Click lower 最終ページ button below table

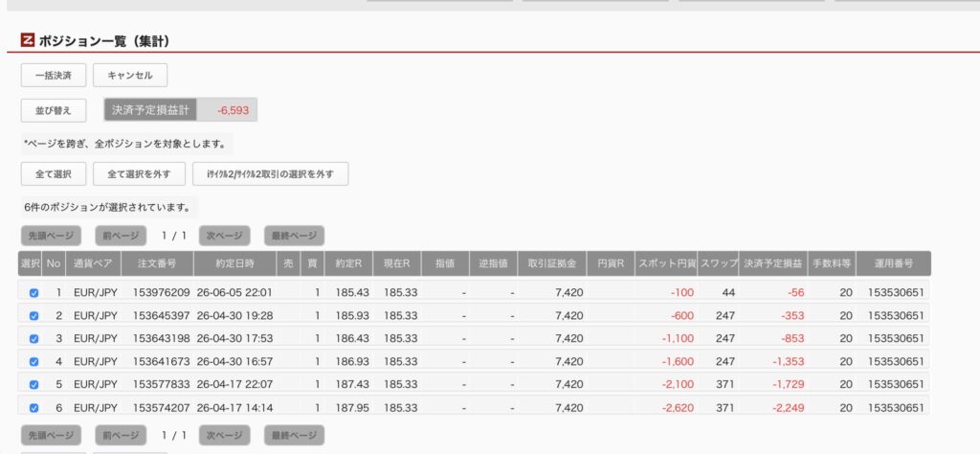click(x=294, y=435)
